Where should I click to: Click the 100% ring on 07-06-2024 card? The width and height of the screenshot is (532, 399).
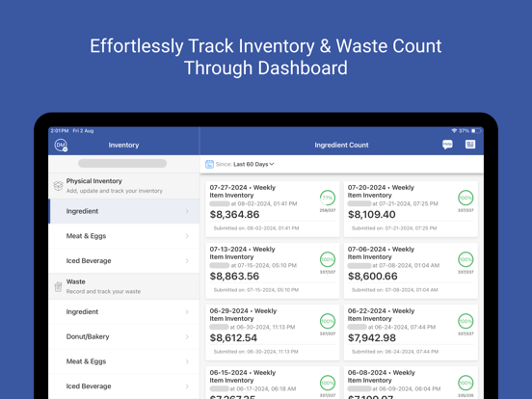click(x=465, y=259)
